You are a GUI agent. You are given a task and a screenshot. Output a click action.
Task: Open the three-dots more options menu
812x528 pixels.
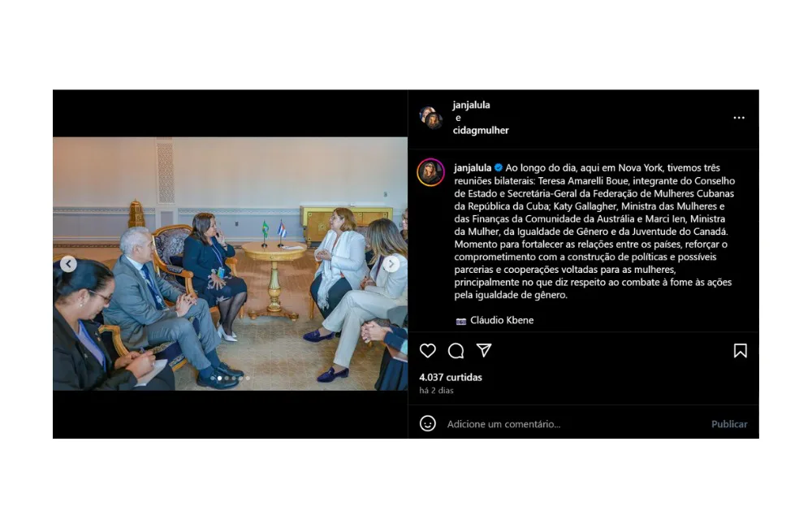739,118
